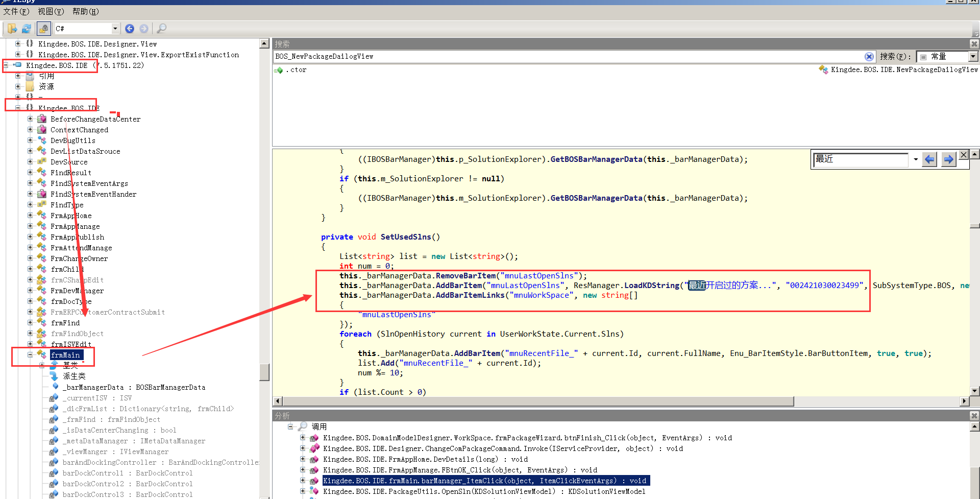
Task: Click the find box containing 最近
Action: (x=860, y=159)
